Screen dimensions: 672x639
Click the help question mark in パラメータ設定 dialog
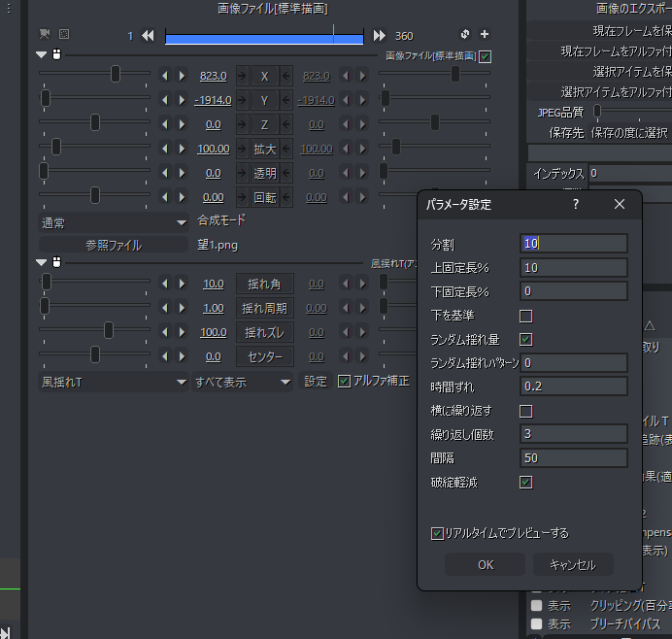tap(575, 204)
